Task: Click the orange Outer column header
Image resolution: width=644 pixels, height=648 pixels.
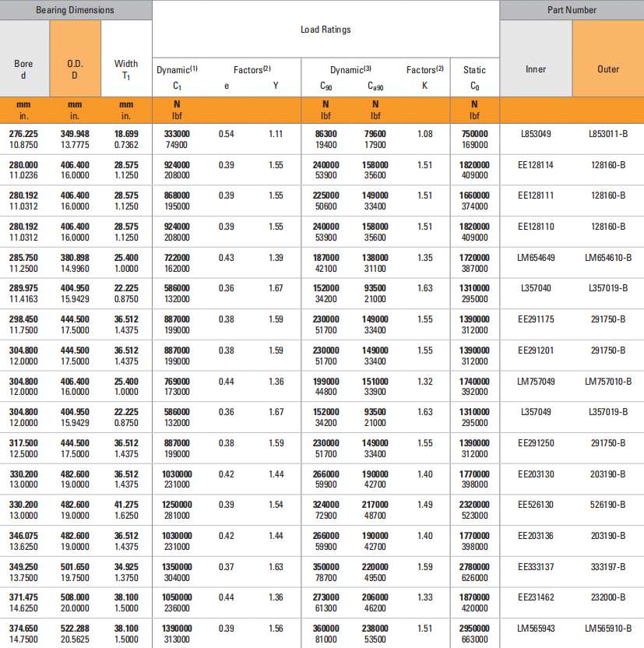Action: pos(608,69)
